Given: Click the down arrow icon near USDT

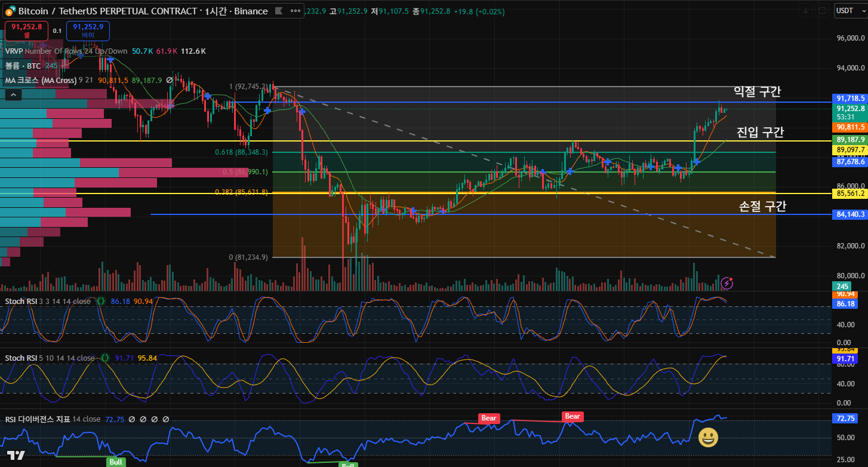Looking at the screenshot, I should tap(806, 11).
